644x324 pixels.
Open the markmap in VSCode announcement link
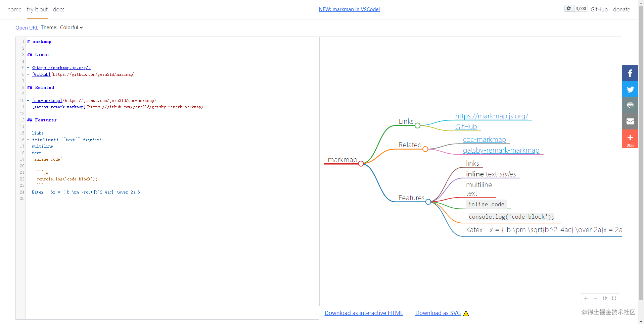(349, 9)
